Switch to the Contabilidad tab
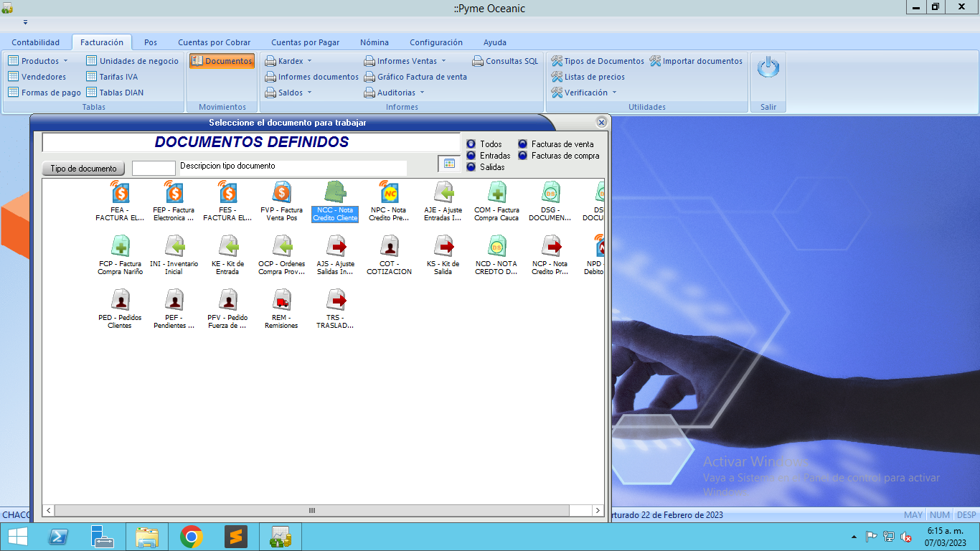This screenshot has height=551, width=980. click(x=36, y=42)
